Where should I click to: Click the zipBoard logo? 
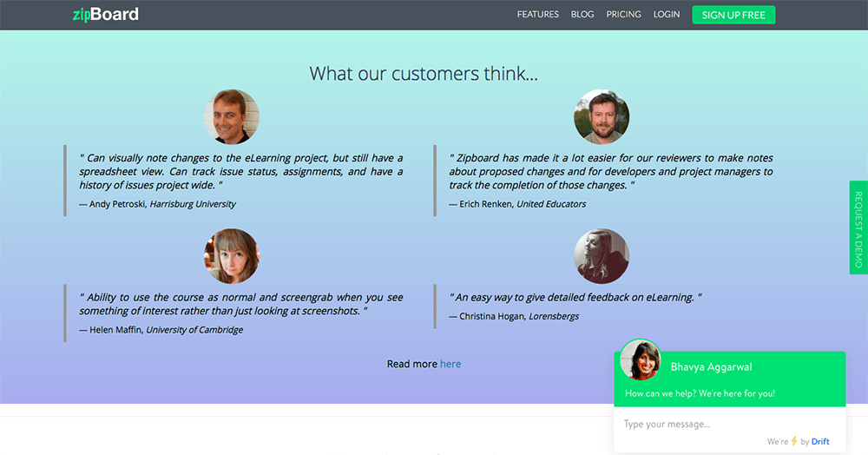pyautogui.click(x=106, y=15)
